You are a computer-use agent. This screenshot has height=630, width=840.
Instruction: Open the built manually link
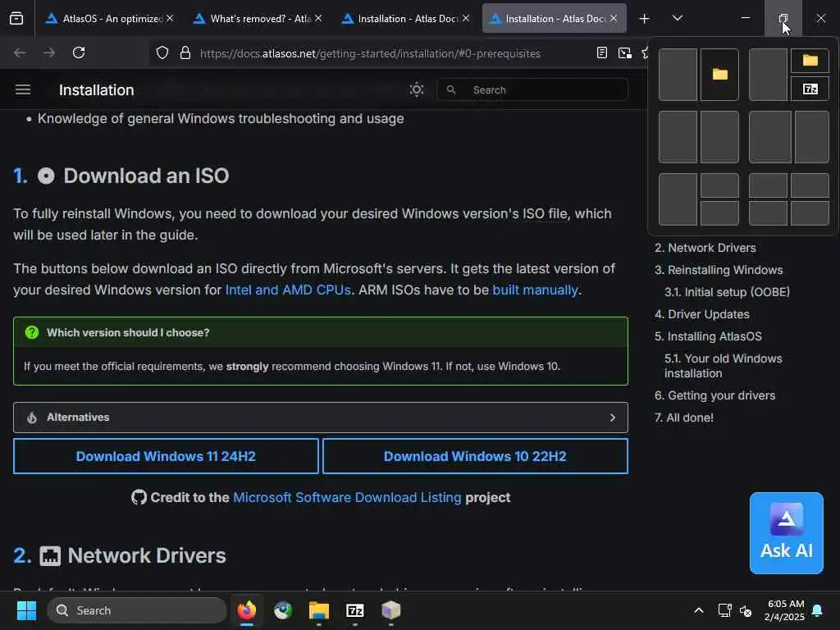tap(535, 290)
